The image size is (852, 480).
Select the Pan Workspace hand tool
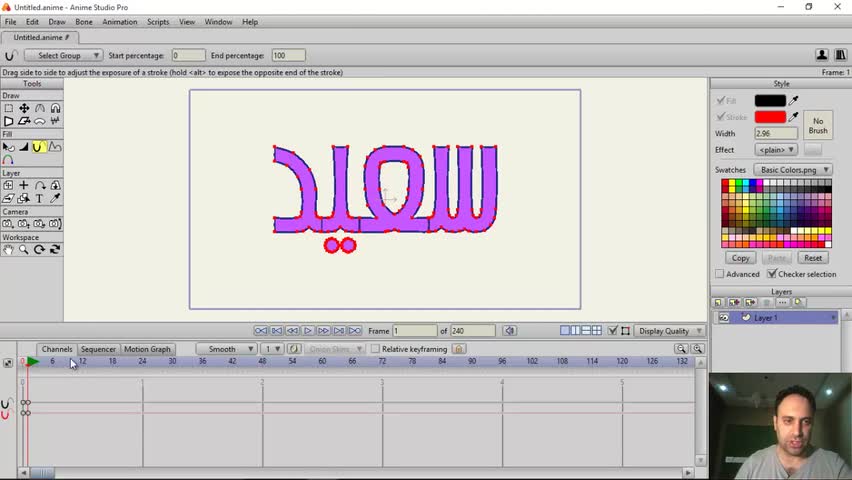tap(8, 250)
